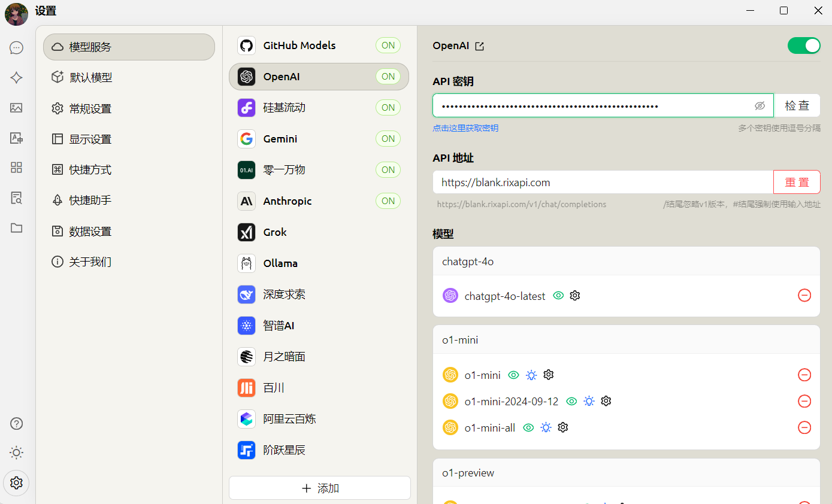The height and width of the screenshot is (504, 832).
Task: Click the 检查 button to verify API key
Action: tap(797, 105)
